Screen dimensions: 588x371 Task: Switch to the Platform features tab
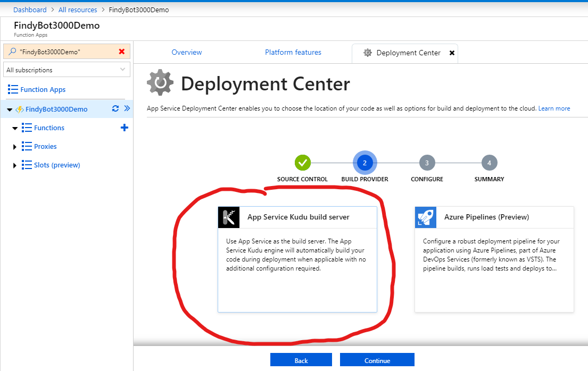click(293, 52)
